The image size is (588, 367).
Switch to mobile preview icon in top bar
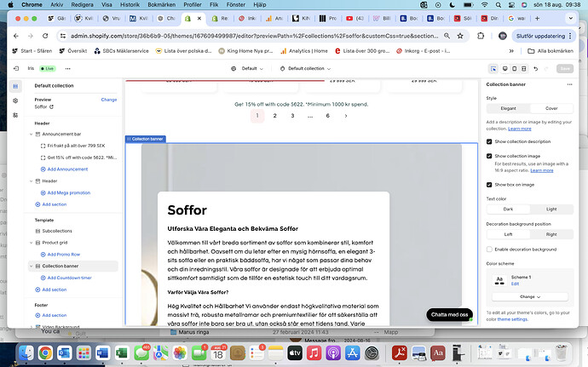tap(515, 69)
